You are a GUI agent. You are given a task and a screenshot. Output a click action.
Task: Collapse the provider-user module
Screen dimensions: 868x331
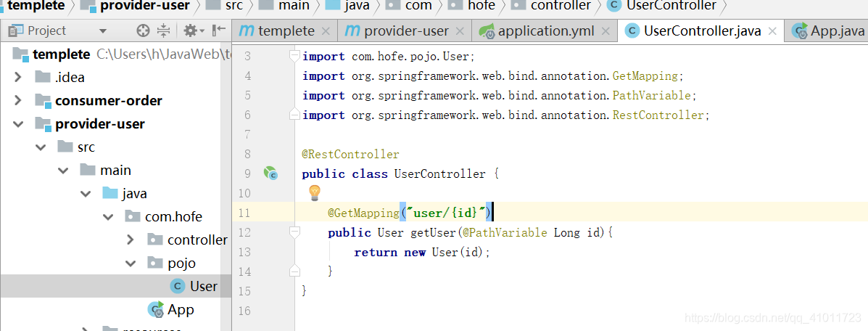pos(17,123)
